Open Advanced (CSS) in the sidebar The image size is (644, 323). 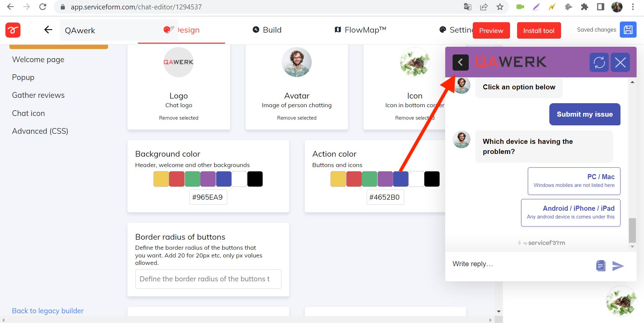coord(40,131)
